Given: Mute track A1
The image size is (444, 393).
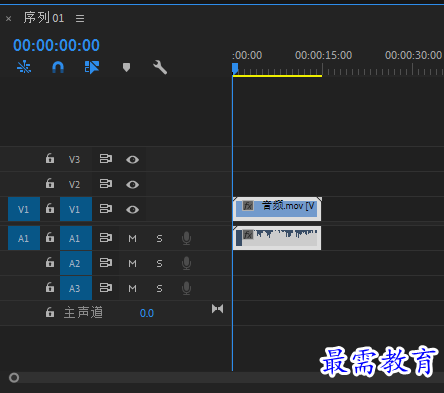Looking at the screenshot, I should pos(132,239).
